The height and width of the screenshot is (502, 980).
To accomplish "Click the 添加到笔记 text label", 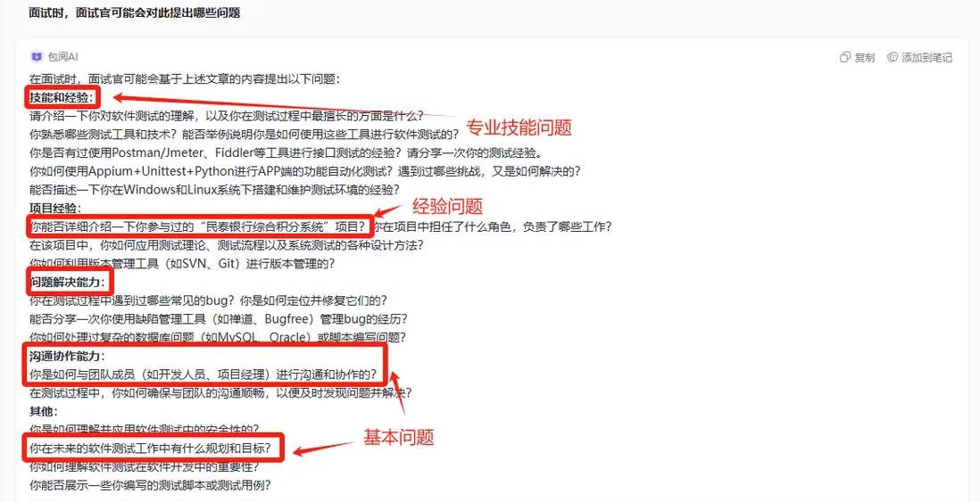I will click(926, 57).
